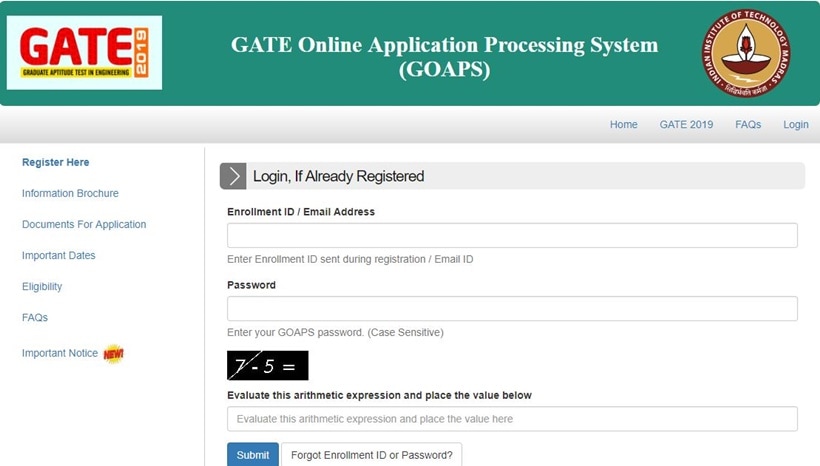The image size is (820, 466).
Task: Click the 'Enter your GOAPS password' hint text
Action: [335, 332]
